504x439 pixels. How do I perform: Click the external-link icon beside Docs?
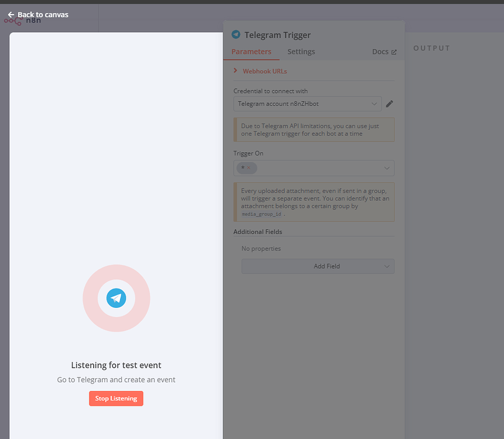(395, 52)
